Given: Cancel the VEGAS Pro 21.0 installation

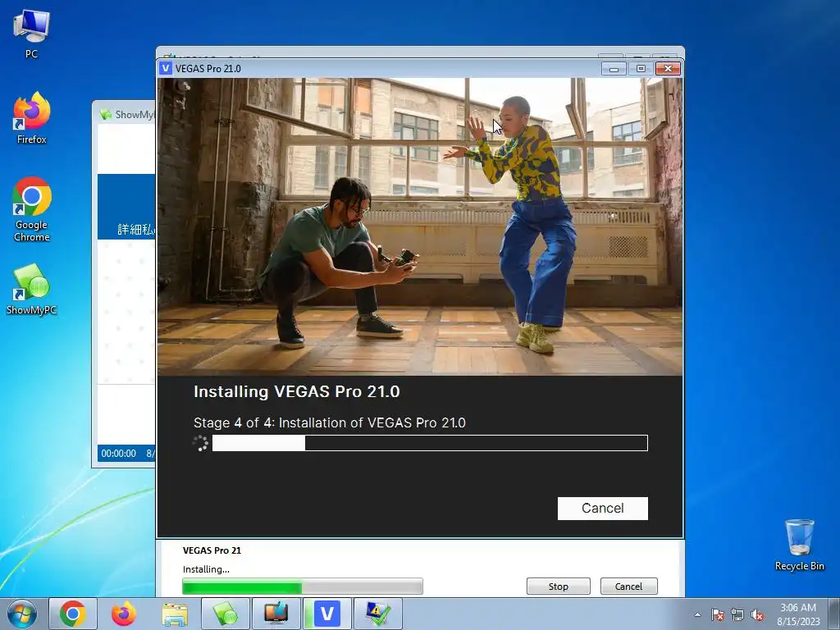Looking at the screenshot, I should (603, 509).
